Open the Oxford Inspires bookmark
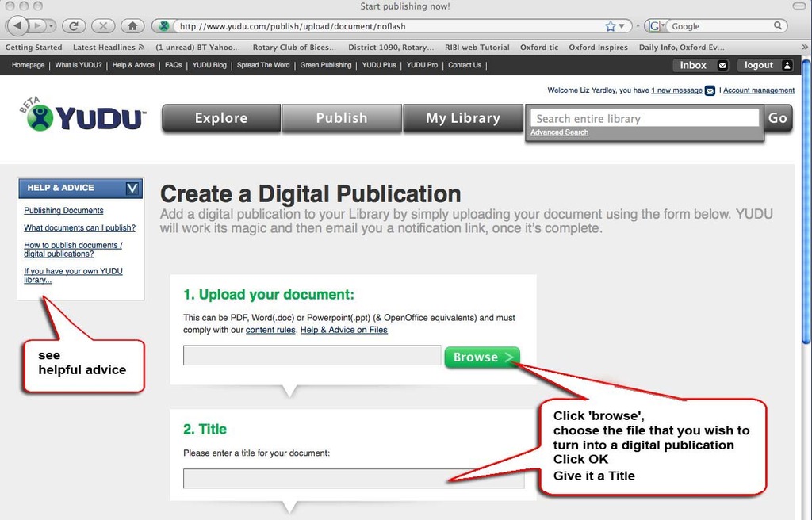This screenshot has height=520, width=812. point(598,47)
